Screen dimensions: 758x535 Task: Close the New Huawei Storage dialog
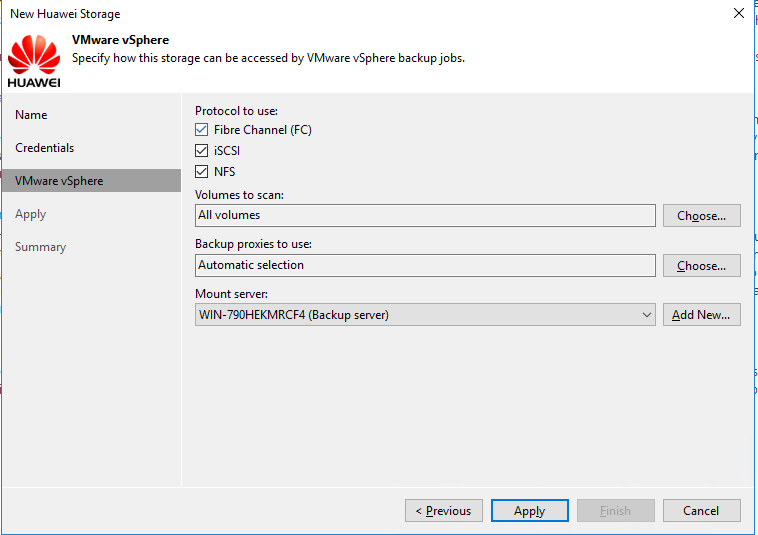point(739,14)
